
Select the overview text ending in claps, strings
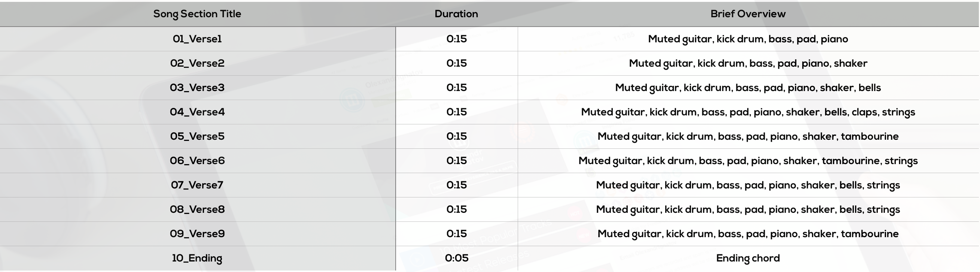tap(748, 112)
